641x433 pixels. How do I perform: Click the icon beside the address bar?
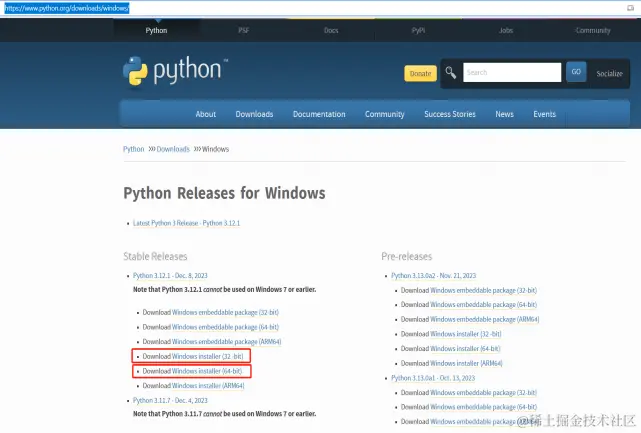pyautogui.click(x=630, y=8)
